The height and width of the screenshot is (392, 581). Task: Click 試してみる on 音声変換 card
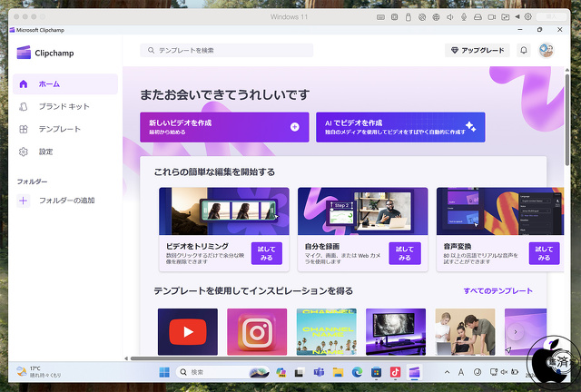[x=544, y=253]
